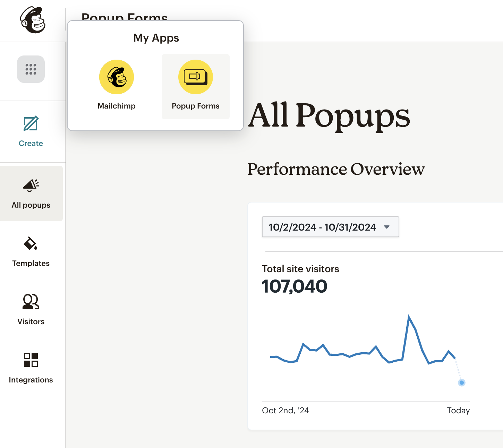Click the Create pencil icon

31,124
